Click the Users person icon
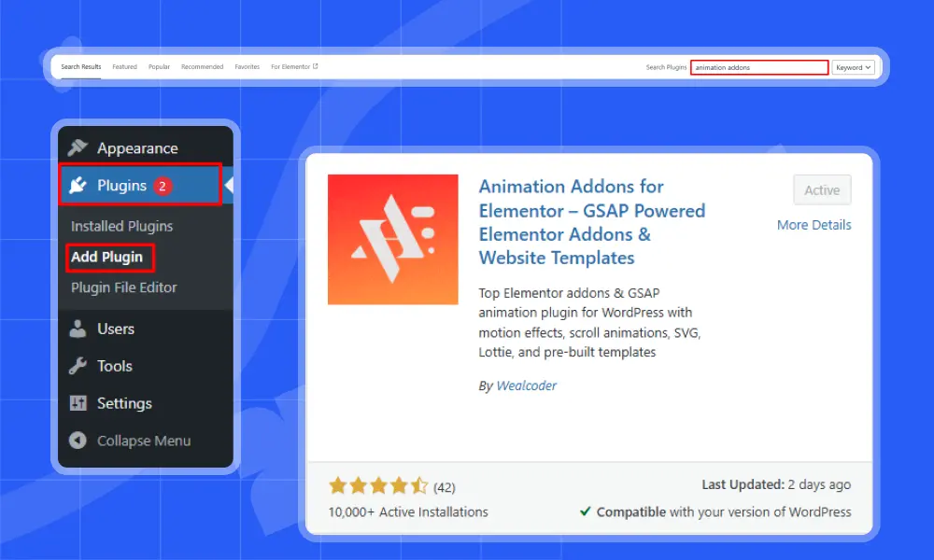This screenshot has width=934, height=560. click(78, 329)
